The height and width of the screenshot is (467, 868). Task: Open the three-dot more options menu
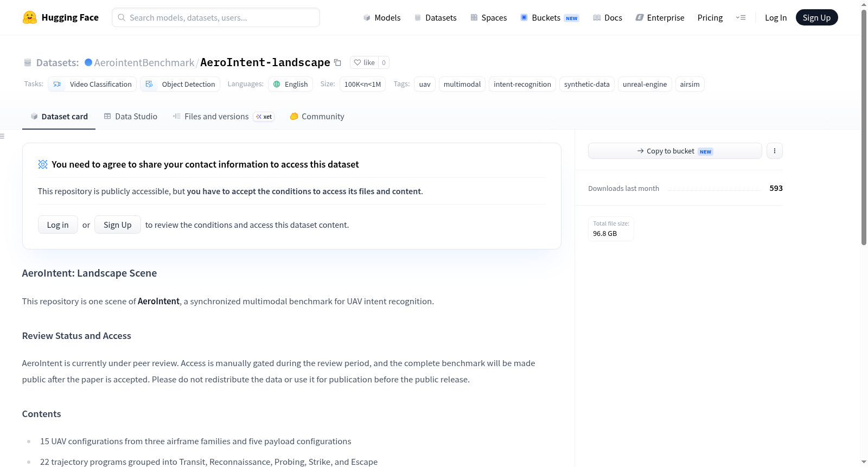click(x=775, y=151)
